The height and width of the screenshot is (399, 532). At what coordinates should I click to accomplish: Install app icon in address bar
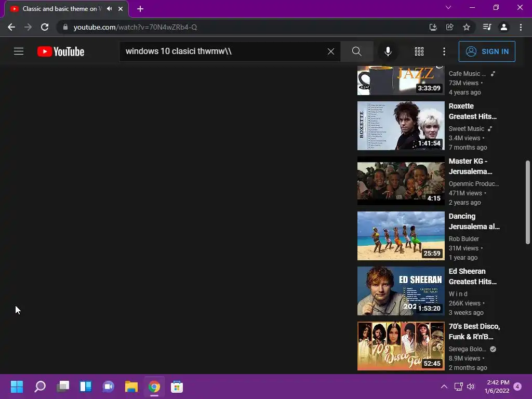click(433, 27)
